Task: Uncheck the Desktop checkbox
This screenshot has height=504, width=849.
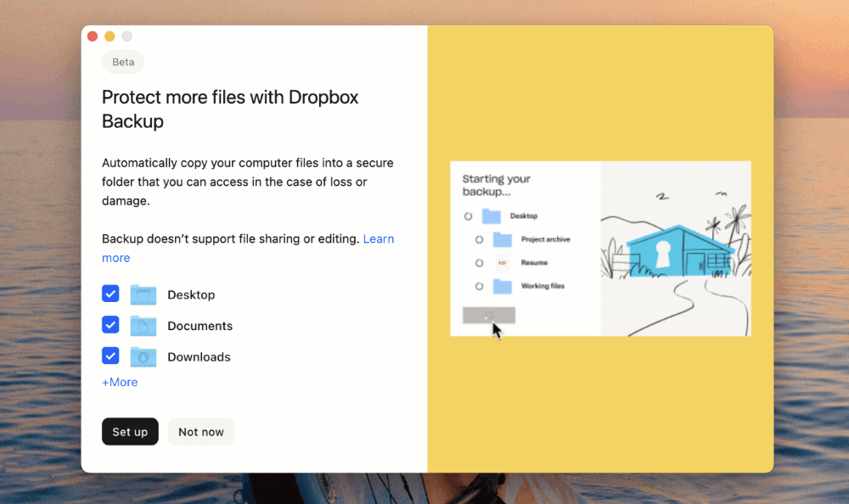Action: click(110, 294)
